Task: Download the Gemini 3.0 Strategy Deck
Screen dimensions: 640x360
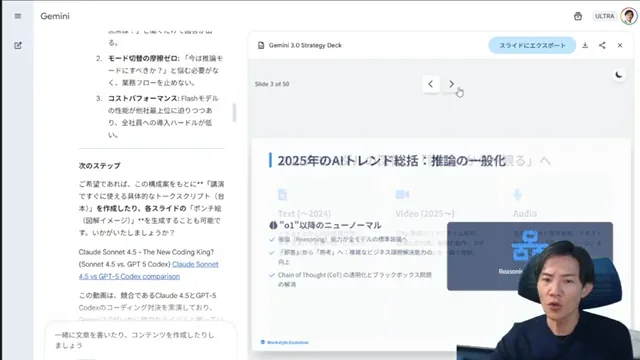Action: click(585, 45)
